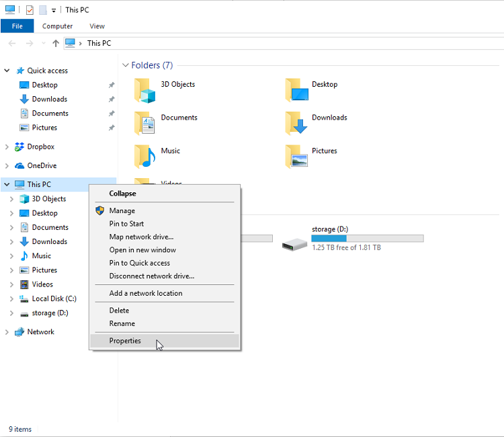Select 3D Objects cube icon in tree
504x437 pixels.
(x=24, y=199)
